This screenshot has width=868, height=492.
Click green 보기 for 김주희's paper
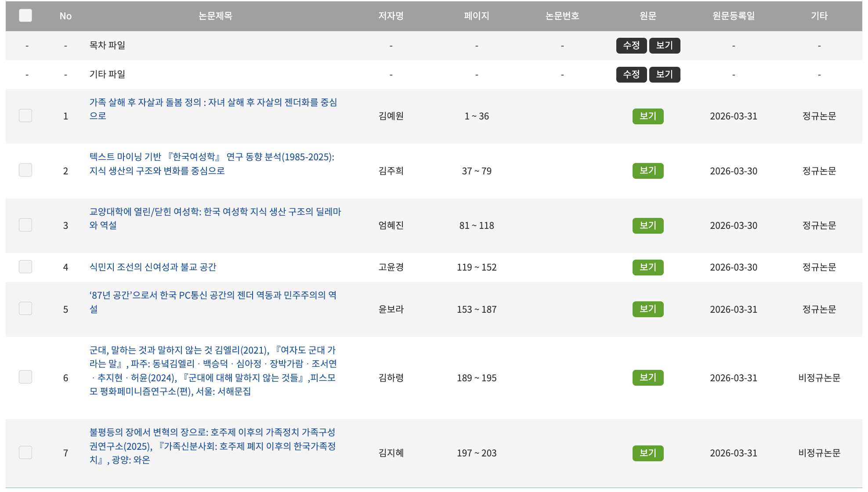click(647, 171)
